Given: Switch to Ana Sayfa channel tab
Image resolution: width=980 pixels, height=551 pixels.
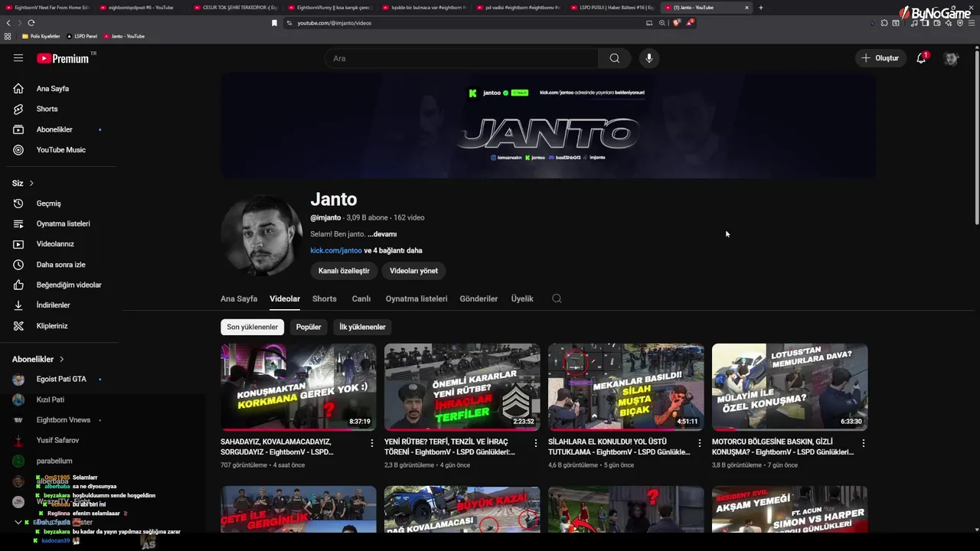Looking at the screenshot, I should 239,298.
